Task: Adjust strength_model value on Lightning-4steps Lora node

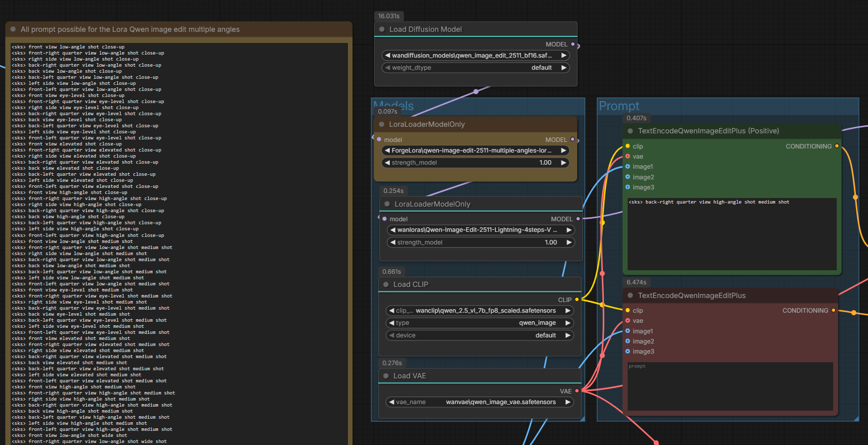Action: coord(480,242)
